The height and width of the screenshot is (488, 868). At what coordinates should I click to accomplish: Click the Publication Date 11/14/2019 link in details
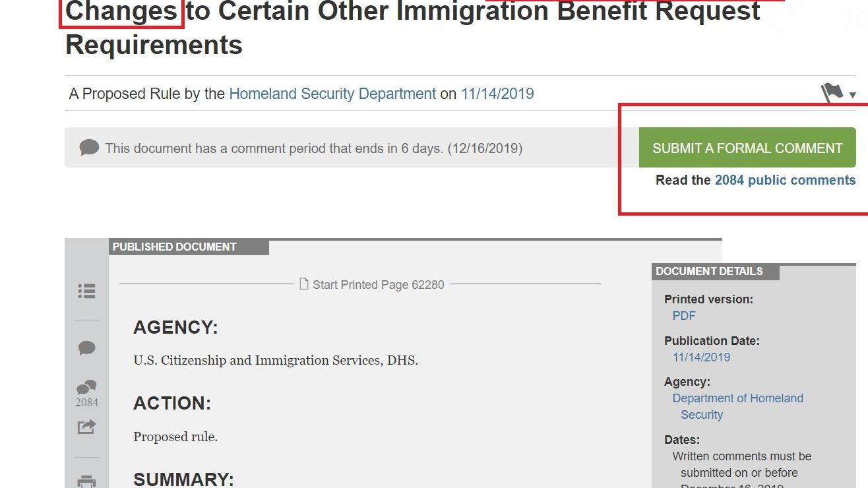[701, 357]
